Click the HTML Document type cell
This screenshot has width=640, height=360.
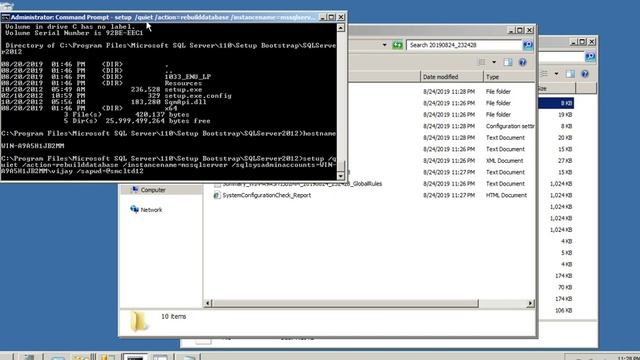(506, 195)
